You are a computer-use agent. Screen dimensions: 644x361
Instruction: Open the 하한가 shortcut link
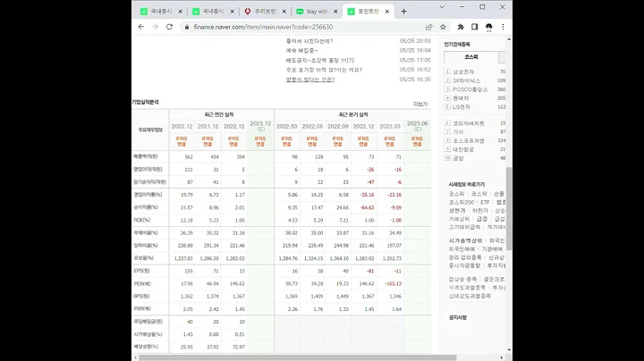[x=479, y=211]
